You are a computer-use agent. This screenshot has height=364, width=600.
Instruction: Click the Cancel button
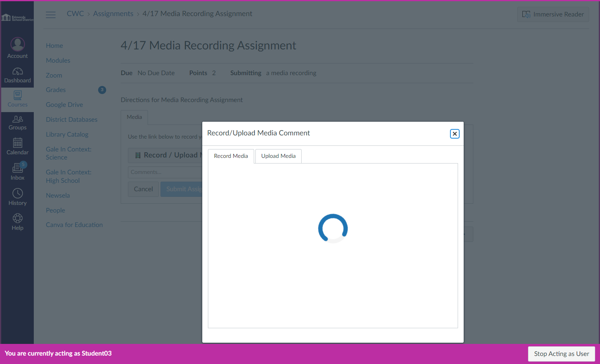coord(143,189)
